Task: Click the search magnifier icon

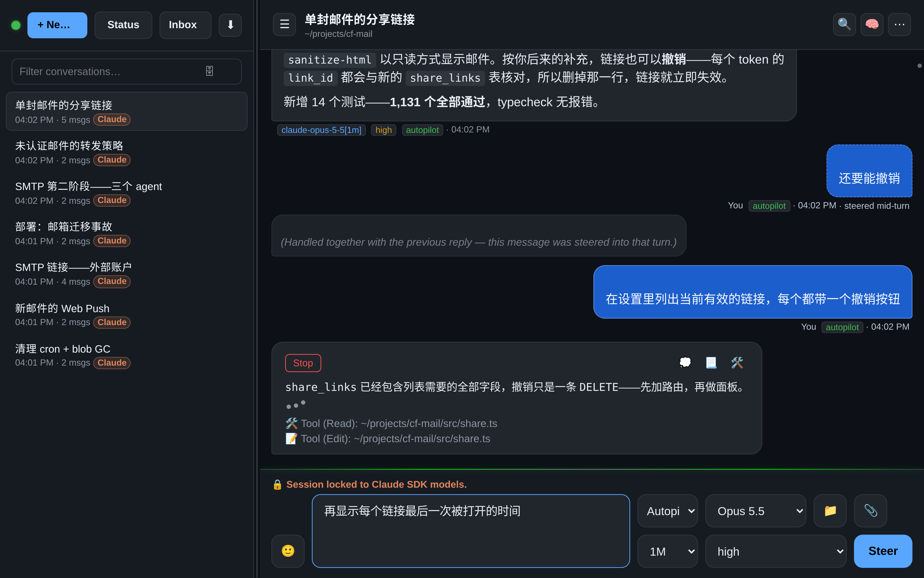Action: pyautogui.click(x=844, y=25)
